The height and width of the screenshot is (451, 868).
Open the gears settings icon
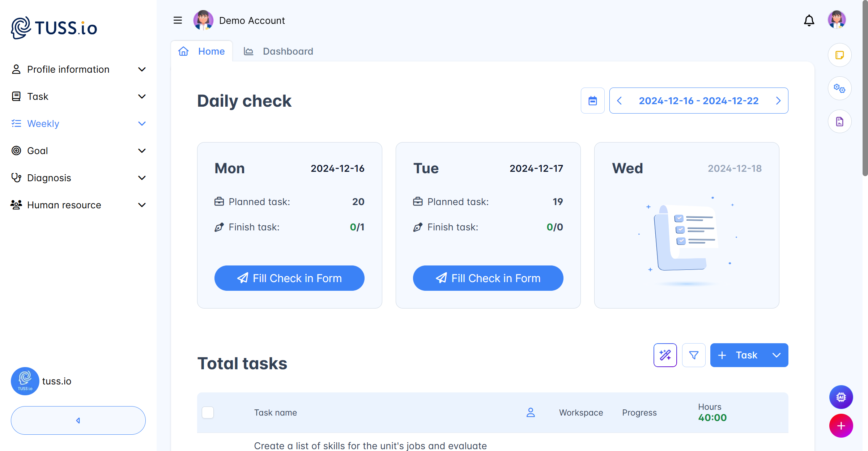(839, 88)
